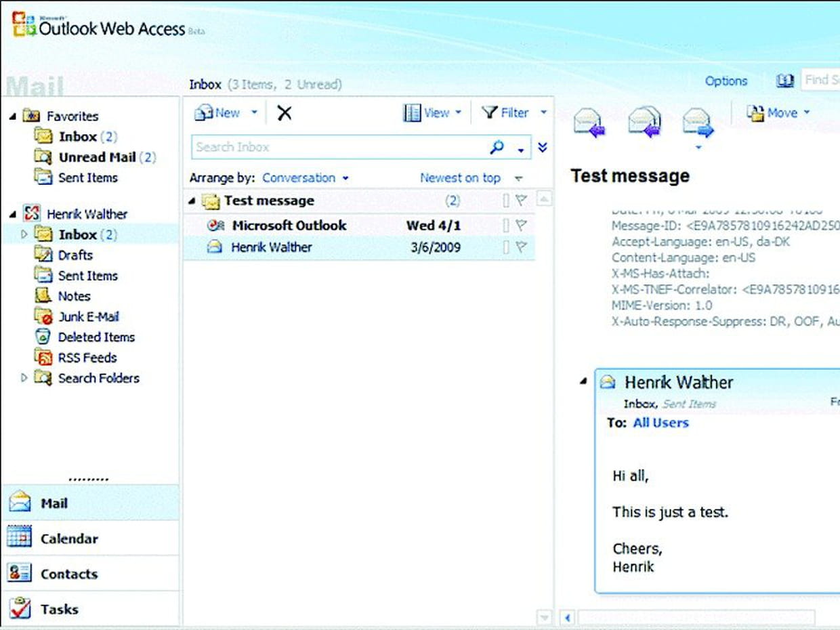840x630 pixels.
Task: Toggle flag on Test message conversation
Action: click(x=520, y=201)
